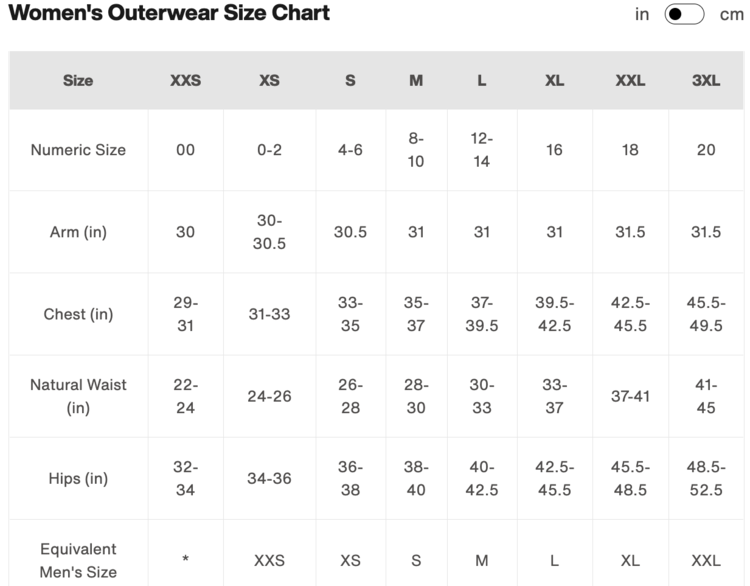The height and width of the screenshot is (586, 750).
Task: Select the 48.5-52.5 hips value cell
Action: [706, 478]
